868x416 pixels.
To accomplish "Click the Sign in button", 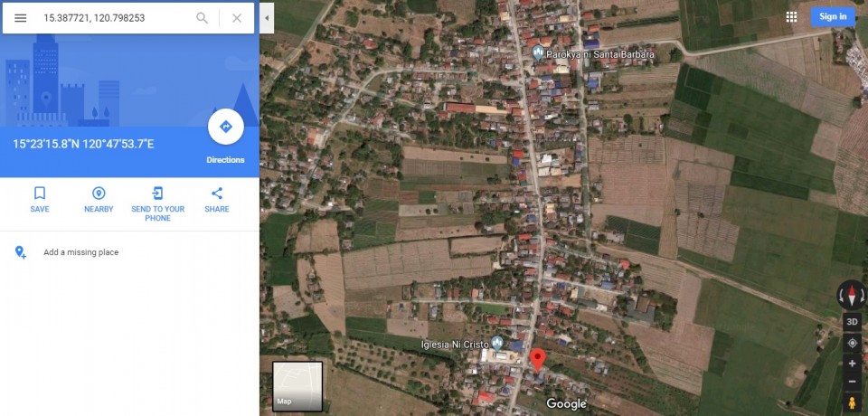I will [x=832, y=16].
